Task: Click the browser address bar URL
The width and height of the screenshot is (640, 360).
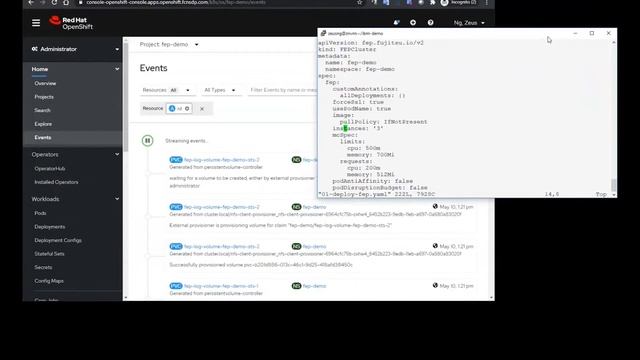Action: pyautogui.click(x=176, y=2)
